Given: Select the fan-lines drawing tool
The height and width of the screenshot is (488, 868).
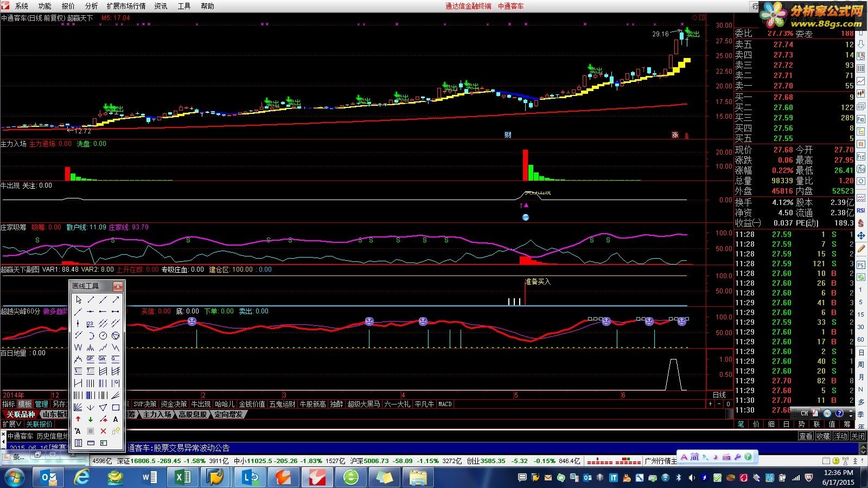Looking at the screenshot, I should pos(78,407).
